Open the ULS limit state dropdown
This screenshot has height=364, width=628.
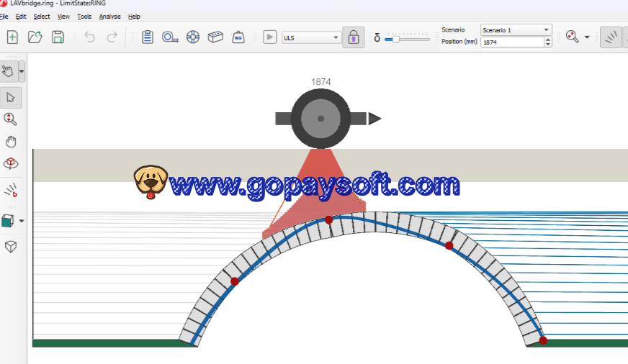point(310,37)
